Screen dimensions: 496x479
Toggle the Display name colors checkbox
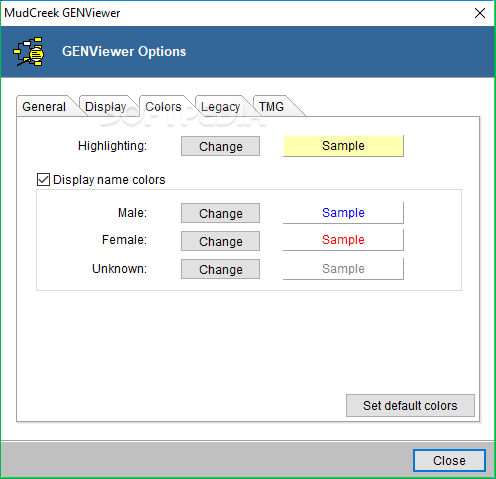coord(43,179)
